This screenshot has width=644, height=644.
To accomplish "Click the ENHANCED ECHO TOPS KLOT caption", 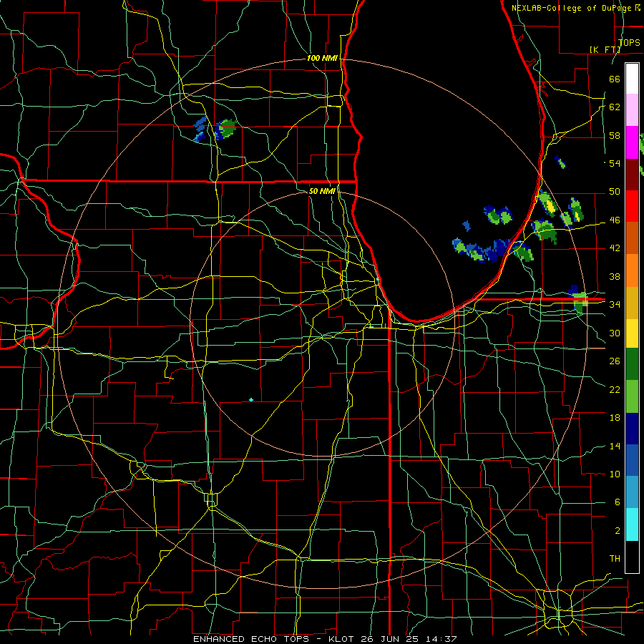I will pos(324,639).
